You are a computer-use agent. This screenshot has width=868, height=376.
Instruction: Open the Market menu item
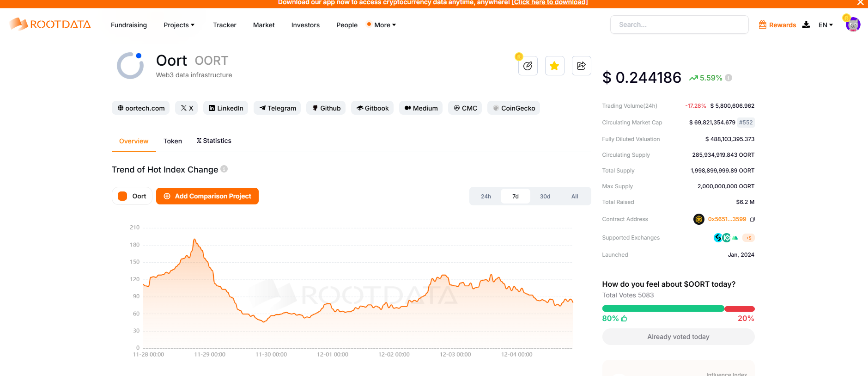click(264, 25)
